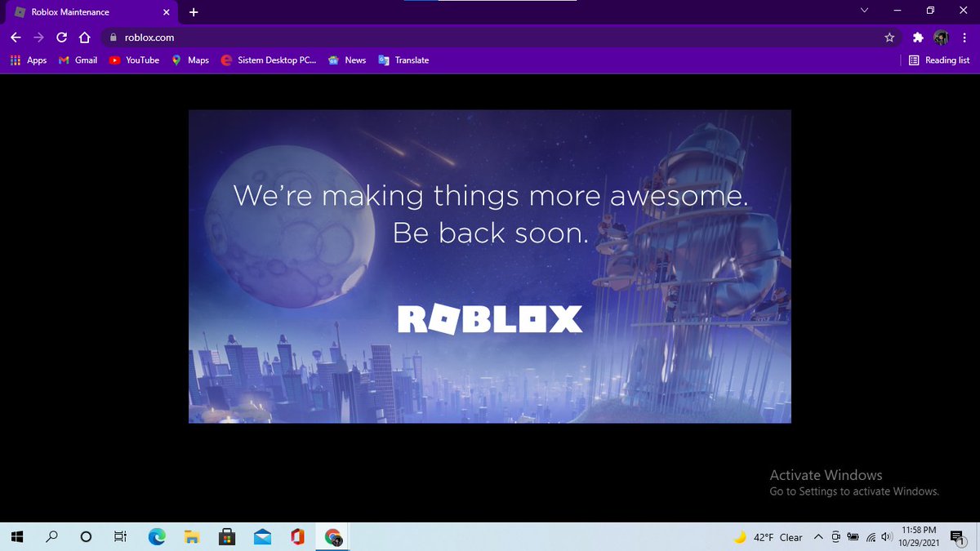The height and width of the screenshot is (551, 980).
Task: Open a new tab with the plus
Action: tap(194, 12)
